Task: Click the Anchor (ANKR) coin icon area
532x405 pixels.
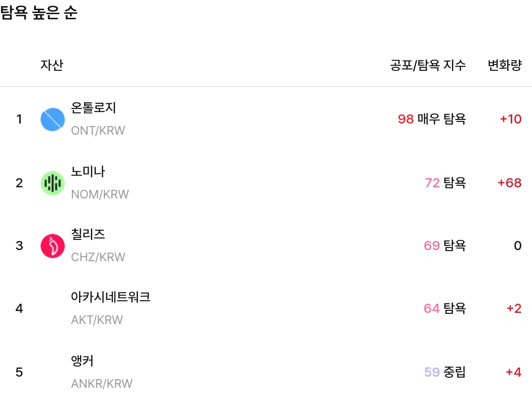Action: pyautogui.click(x=53, y=372)
